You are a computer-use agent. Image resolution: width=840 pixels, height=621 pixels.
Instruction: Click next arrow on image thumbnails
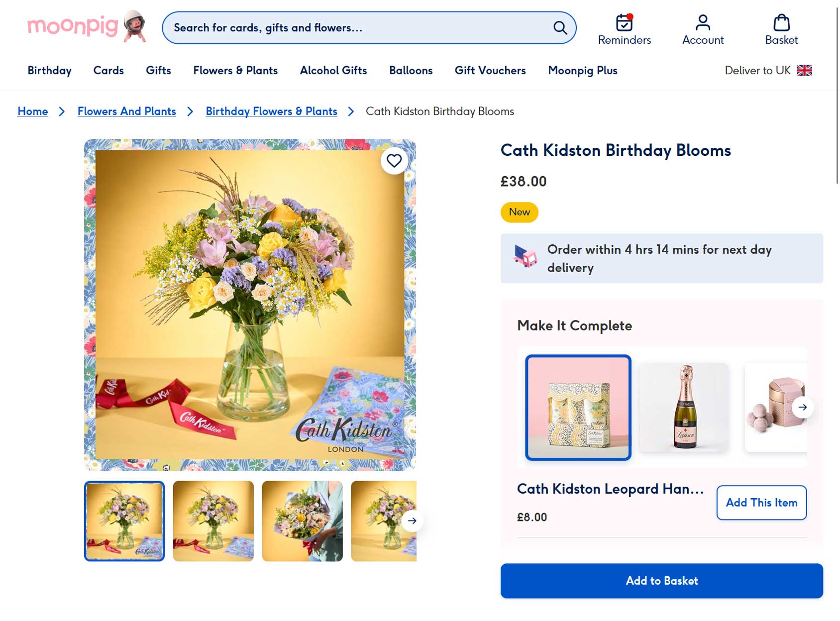[x=412, y=521]
